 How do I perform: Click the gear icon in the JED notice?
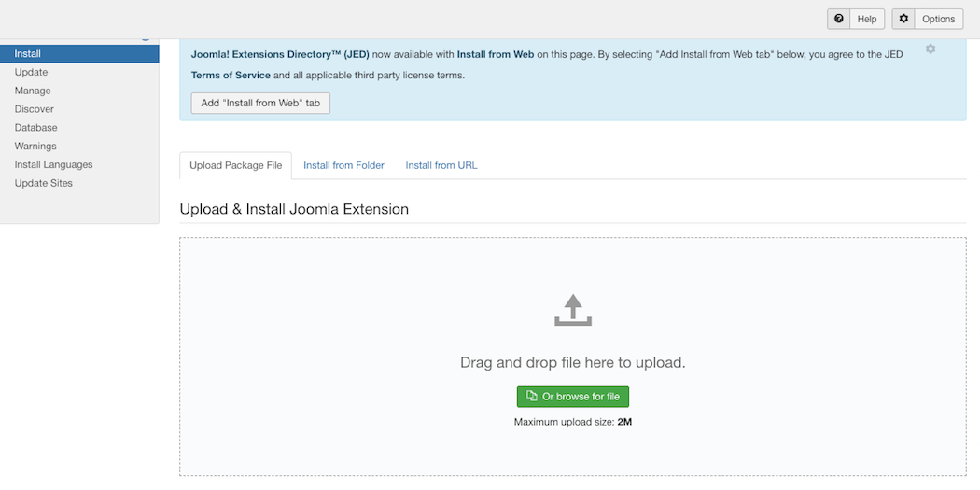pyautogui.click(x=931, y=49)
